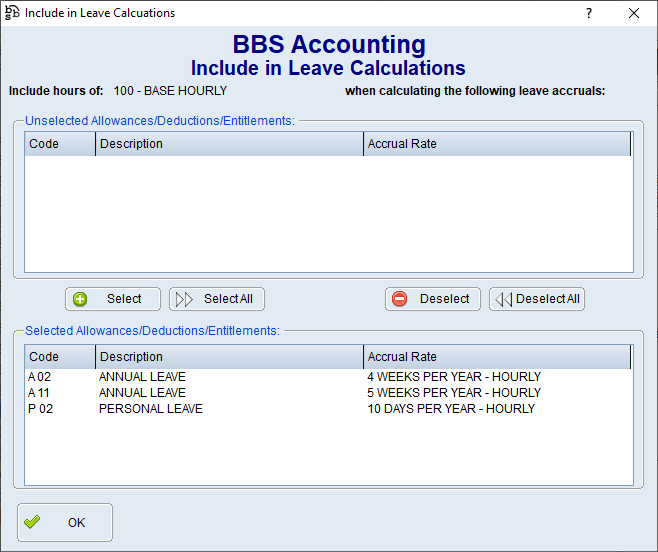
Task: Click the green checkmark on OK button
Action: pos(33,522)
